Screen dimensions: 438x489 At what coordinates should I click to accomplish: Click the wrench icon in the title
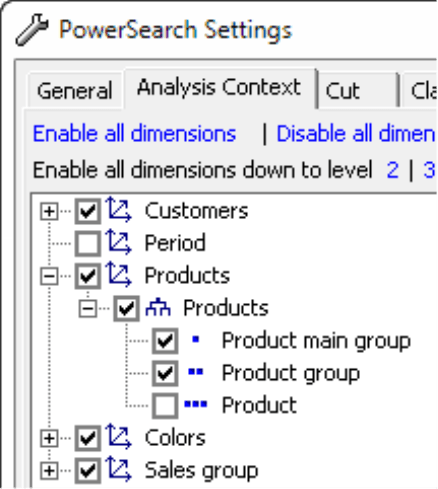(x=32, y=29)
